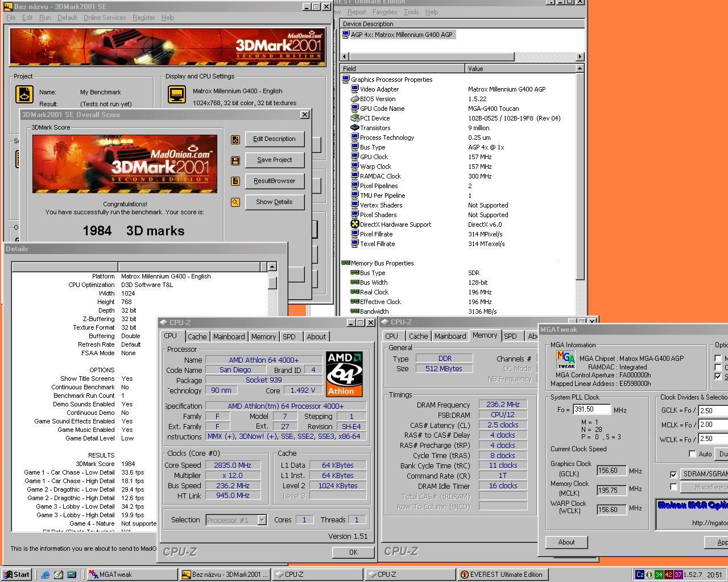Click the Show Desktop quick launch icon
This screenshot has width=728, height=582.
click(x=58, y=575)
